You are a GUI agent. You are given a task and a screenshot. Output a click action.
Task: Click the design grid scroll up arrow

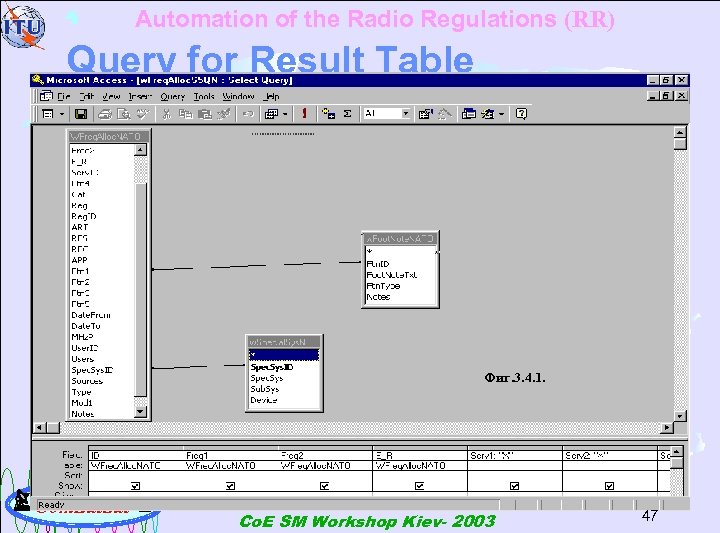point(676,452)
